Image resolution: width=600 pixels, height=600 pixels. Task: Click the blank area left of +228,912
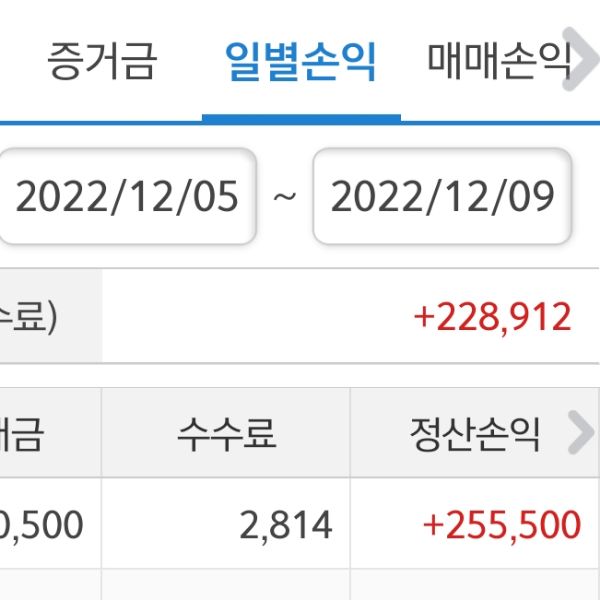[x=250, y=317]
